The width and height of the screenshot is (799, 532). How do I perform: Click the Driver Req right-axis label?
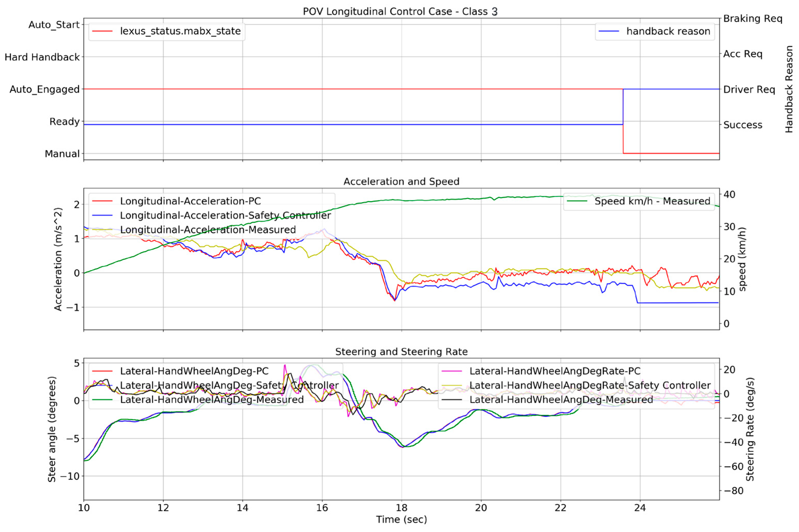749,90
